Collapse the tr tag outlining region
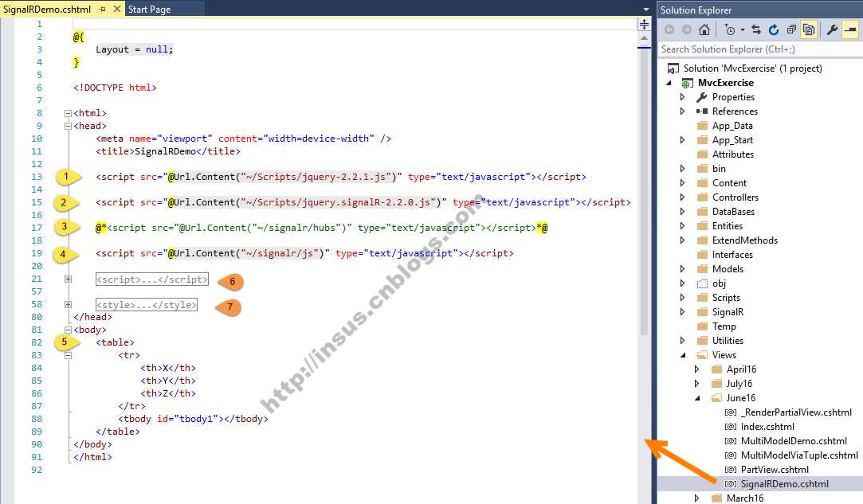The height and width of the screenshot is (504, 863). 69,355
